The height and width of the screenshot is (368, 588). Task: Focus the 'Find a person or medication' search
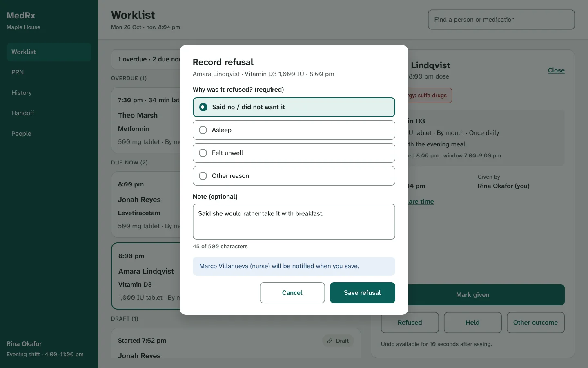501,20
